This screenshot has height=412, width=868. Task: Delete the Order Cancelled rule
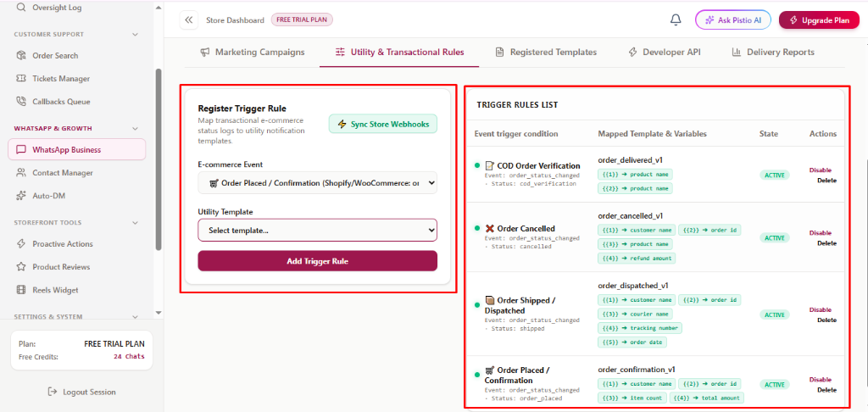(x=827, y=243)
